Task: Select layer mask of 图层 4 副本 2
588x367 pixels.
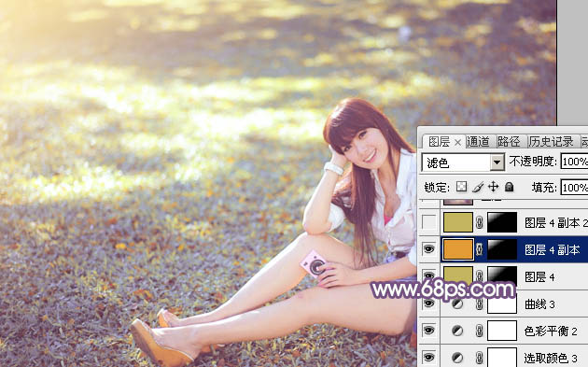Action: coord(502,222)
